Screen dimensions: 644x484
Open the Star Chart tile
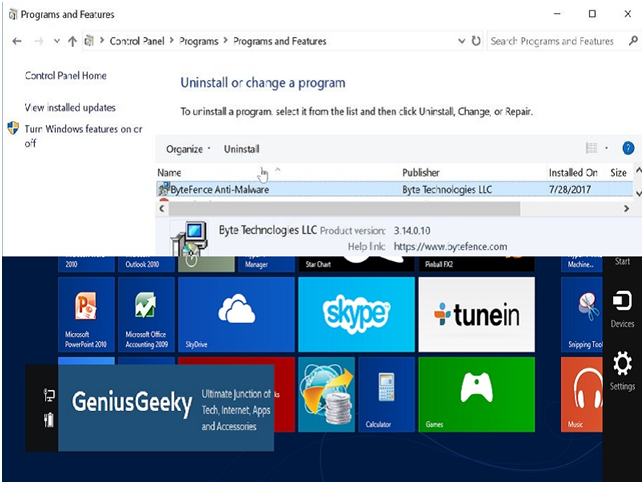point(356,264)
